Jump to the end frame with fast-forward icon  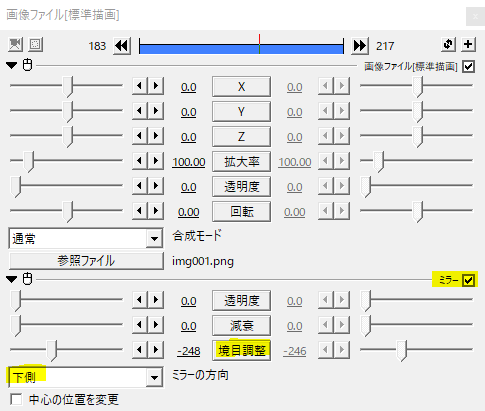360,46
